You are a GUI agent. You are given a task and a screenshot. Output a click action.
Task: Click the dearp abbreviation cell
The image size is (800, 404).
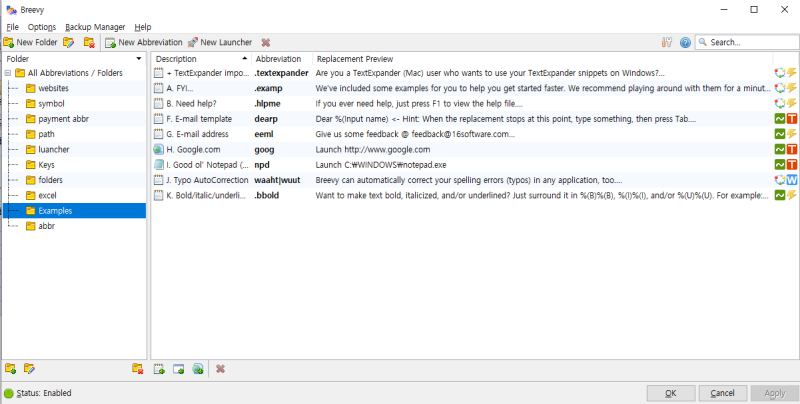[266, 119]
